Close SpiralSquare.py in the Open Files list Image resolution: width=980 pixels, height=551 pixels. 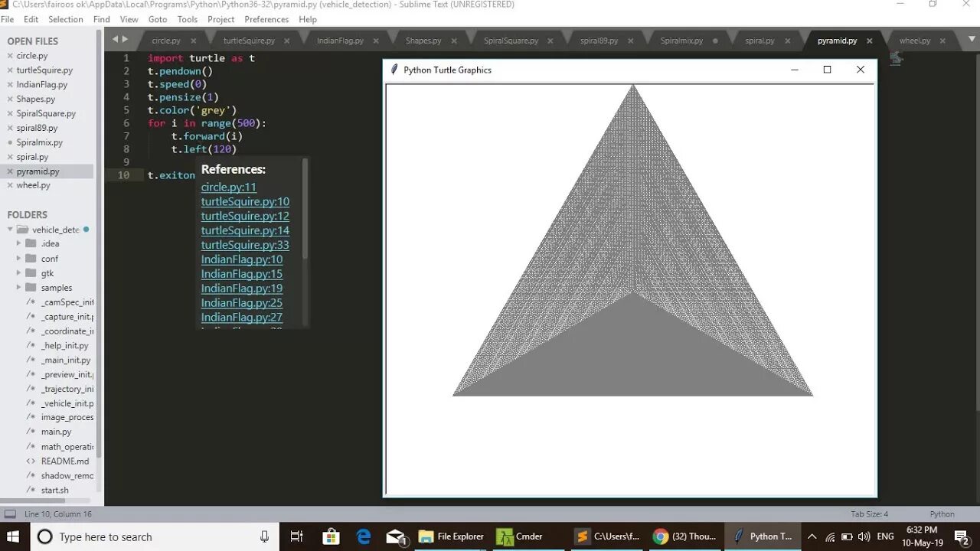click(x=10, y=114)
